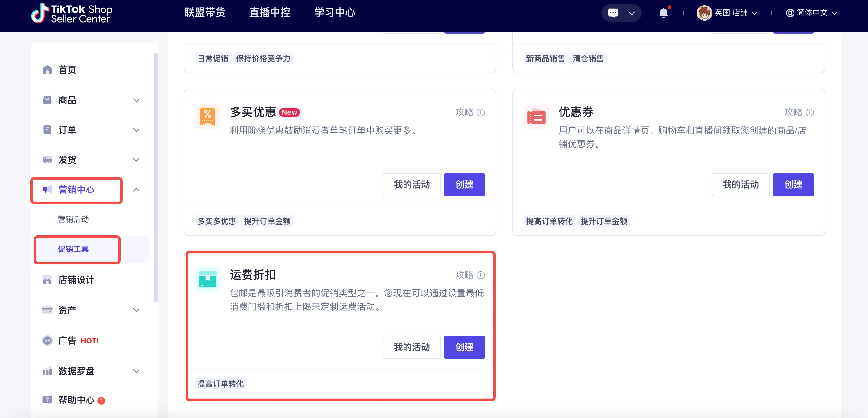Click the info icon beside 优惠券 攻略

click(x=809, y=112)
